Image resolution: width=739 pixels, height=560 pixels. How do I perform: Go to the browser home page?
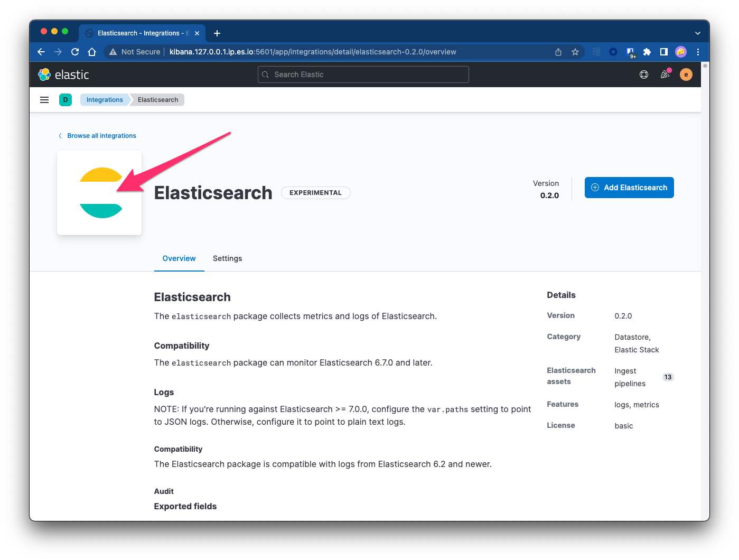point(92,52)
